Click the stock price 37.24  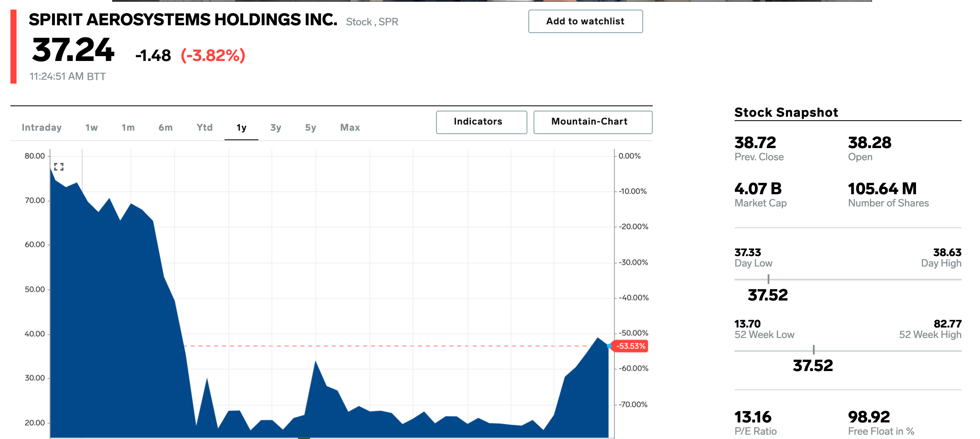pos(73,50)
